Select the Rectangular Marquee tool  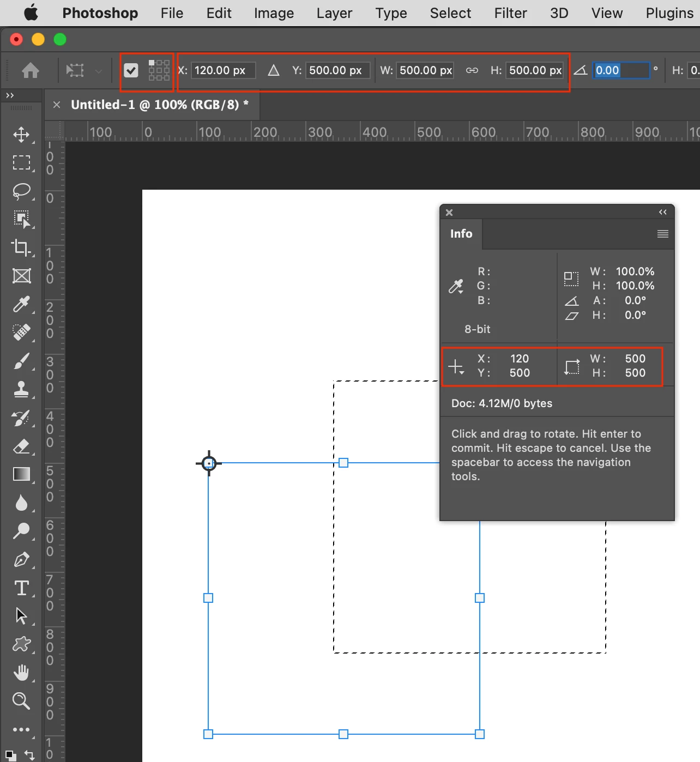click(x=21, y=163)
